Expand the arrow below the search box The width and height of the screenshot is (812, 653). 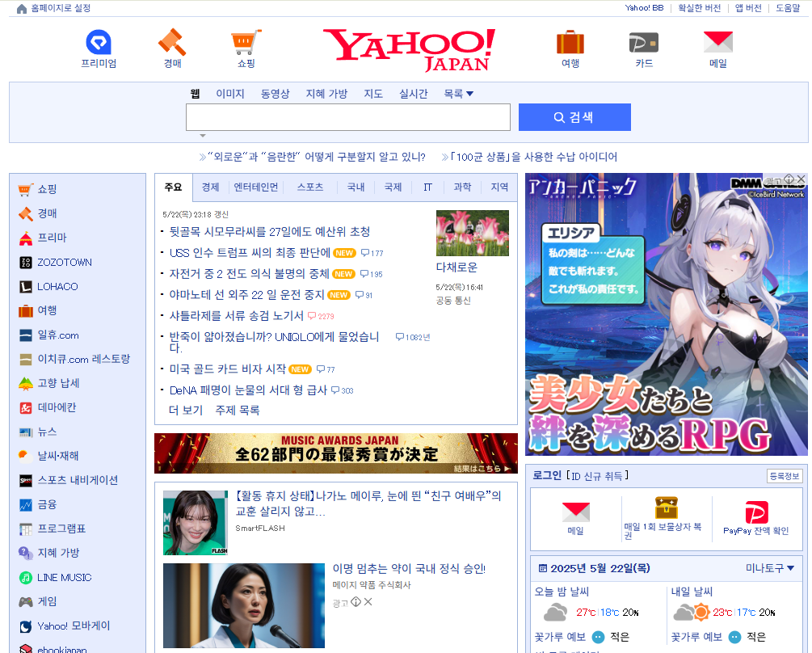pos(203,136)
